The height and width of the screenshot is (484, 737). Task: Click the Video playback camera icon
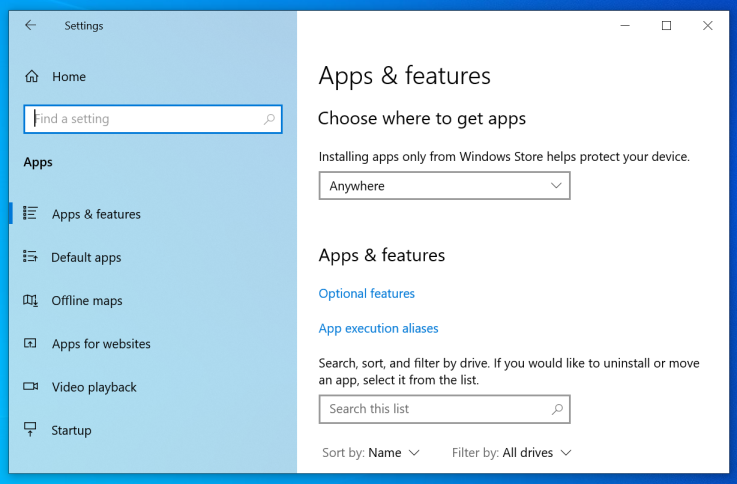31,386
